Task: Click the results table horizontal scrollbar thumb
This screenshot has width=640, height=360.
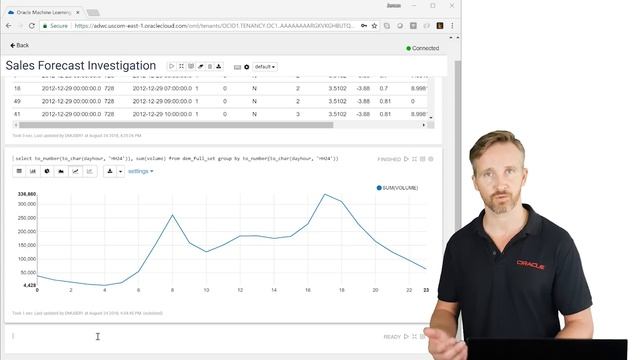Action: tap(176, 125)
